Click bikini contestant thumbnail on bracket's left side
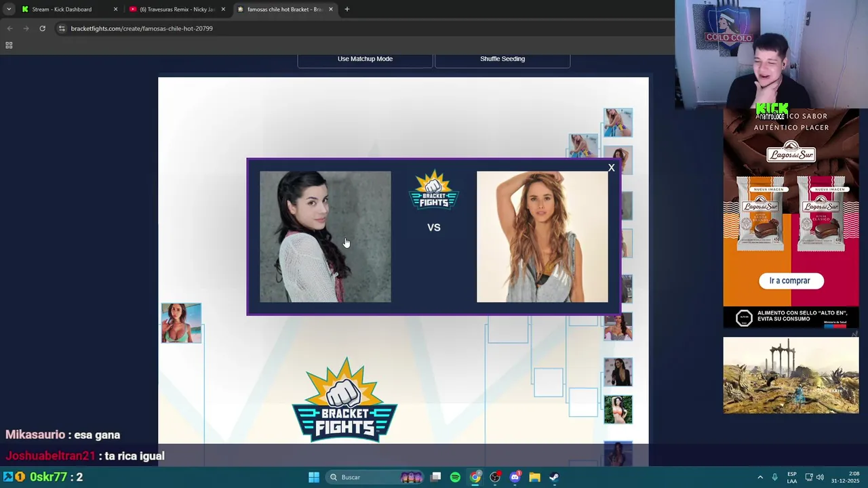This screenshot has height=488, width=868. (x=181, y=323)
